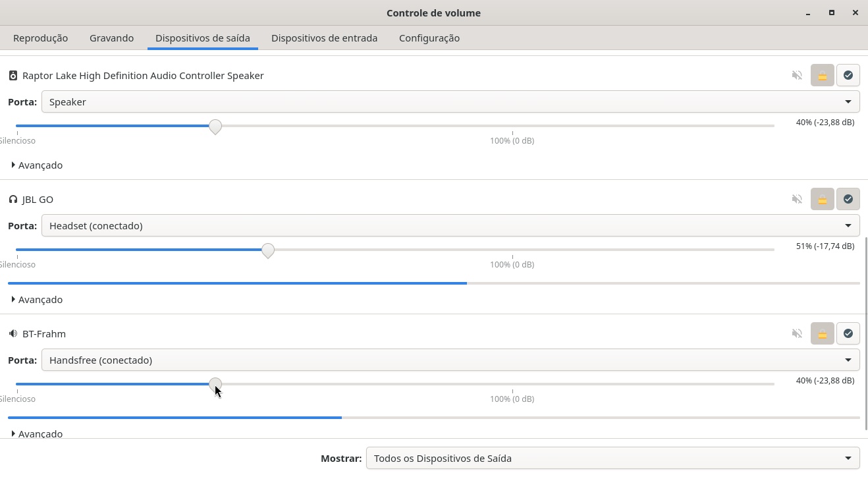Toggle channel lock for BT-Frahm
The width and height of the screenshot is (868, 477).
click(x=822, y=333)
